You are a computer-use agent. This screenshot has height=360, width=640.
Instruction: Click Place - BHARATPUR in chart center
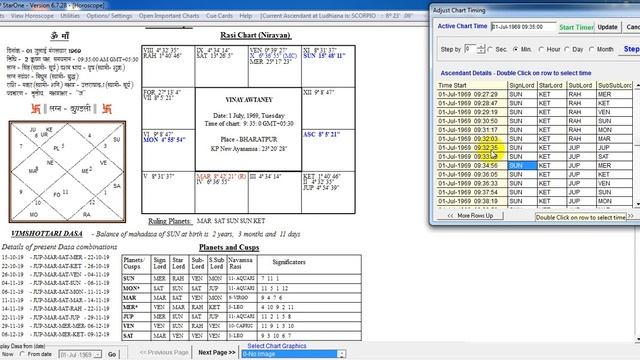click(x=249, y=139)
